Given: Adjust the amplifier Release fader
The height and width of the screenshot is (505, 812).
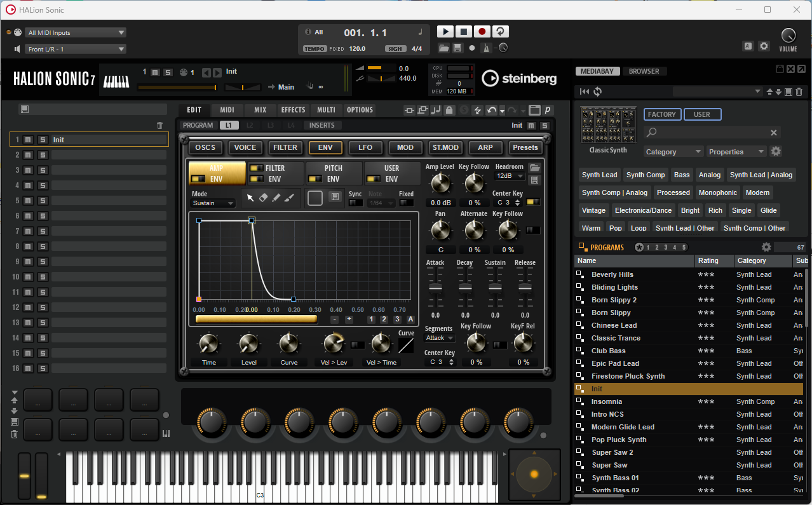Looking at the screenshot, I should (x=525, y=288).
